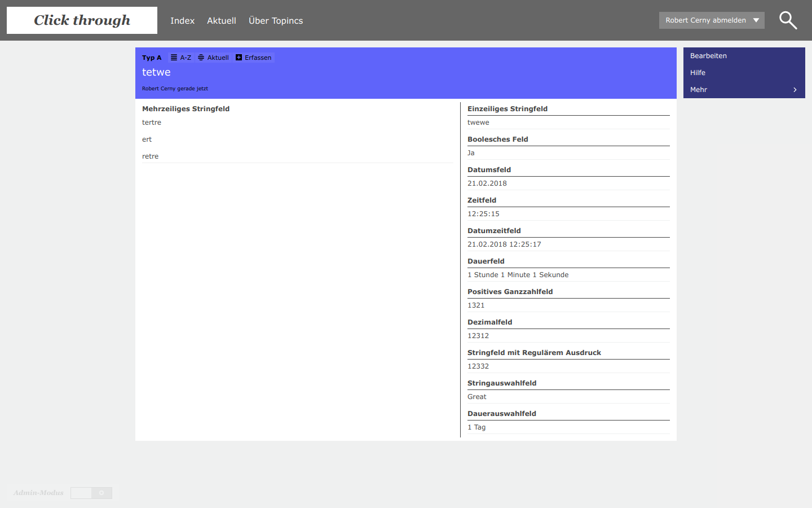This screenshot has height=508, width=812.
Task: Open Hilfe in the side panel
Action: point(698,73)
